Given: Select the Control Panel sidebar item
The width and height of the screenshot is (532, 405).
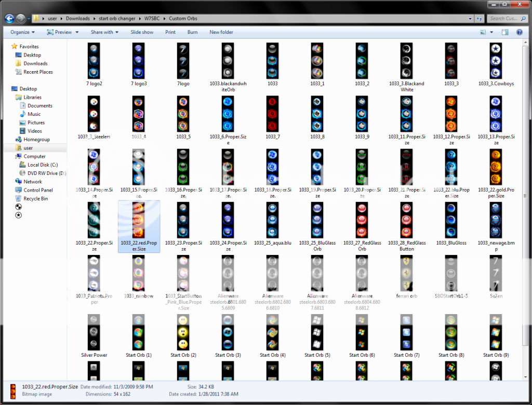Looking at the screenshot, I should pyautogui.click(x=38, y=190).
